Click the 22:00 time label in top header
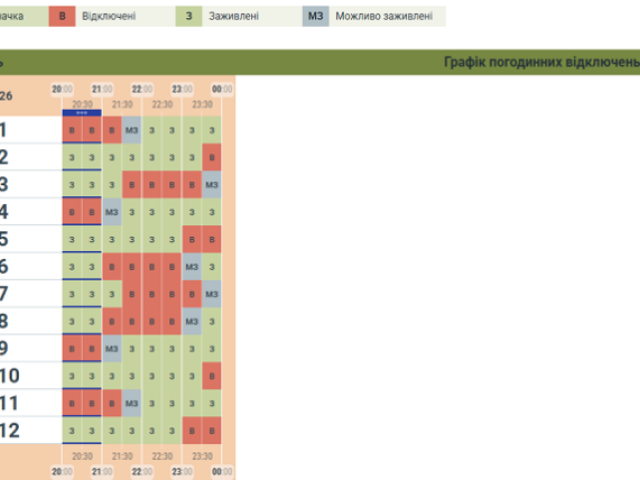This screenshot has width=640, height=480. click(x=142, y=89)
